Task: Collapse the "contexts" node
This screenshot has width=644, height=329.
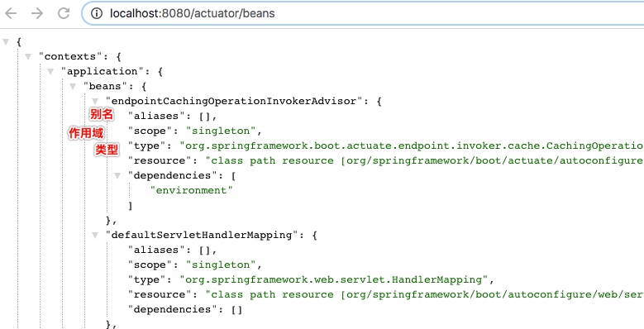Action: (28, 56)
